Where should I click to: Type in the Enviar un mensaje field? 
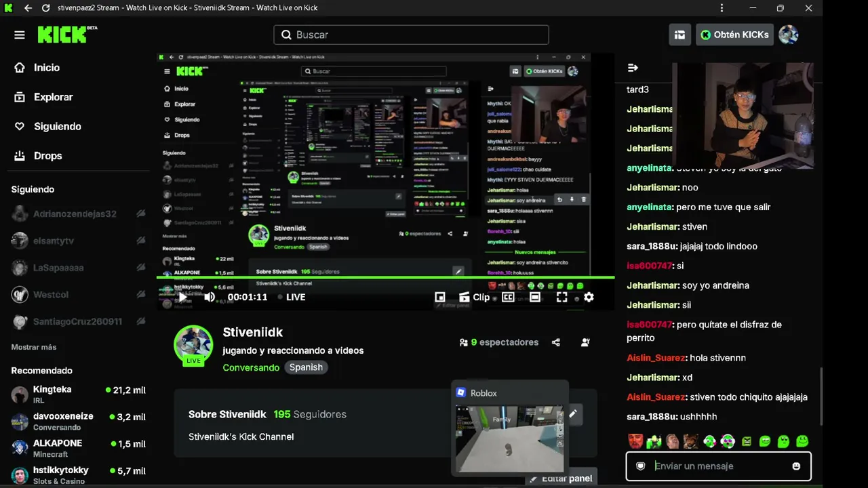[x=719, y=466]
